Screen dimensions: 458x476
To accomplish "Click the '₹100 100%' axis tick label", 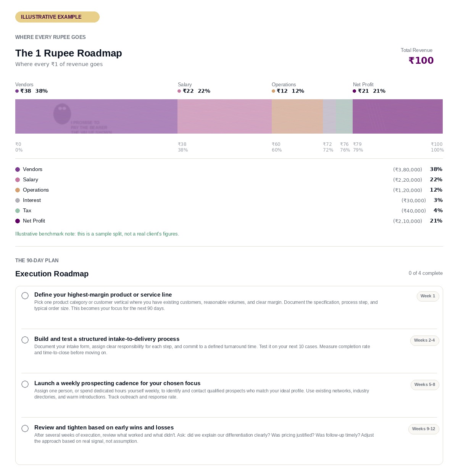I will (x=437, y=147).
